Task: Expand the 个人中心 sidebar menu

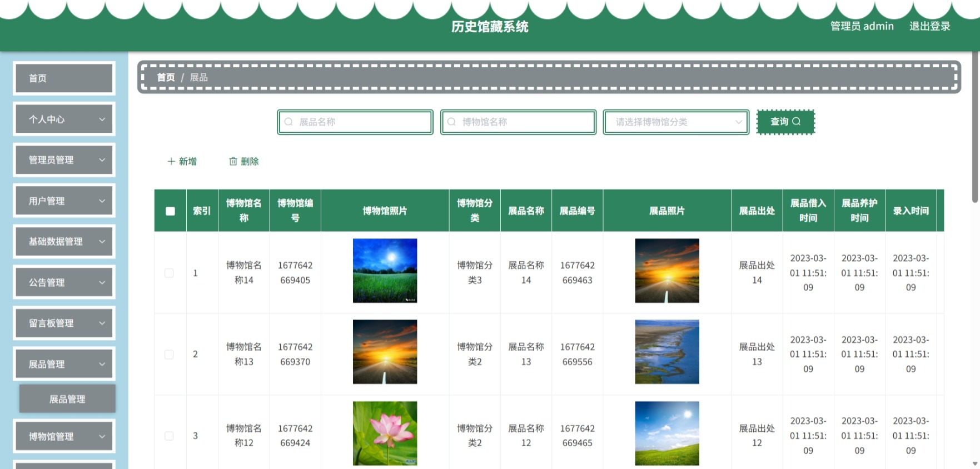Action: pos(64,119)
